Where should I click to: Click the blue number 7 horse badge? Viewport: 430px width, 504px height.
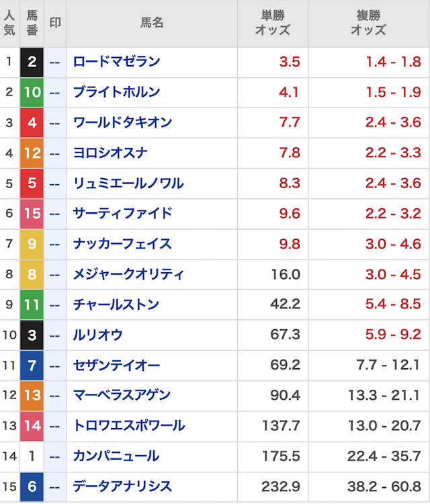32,366
